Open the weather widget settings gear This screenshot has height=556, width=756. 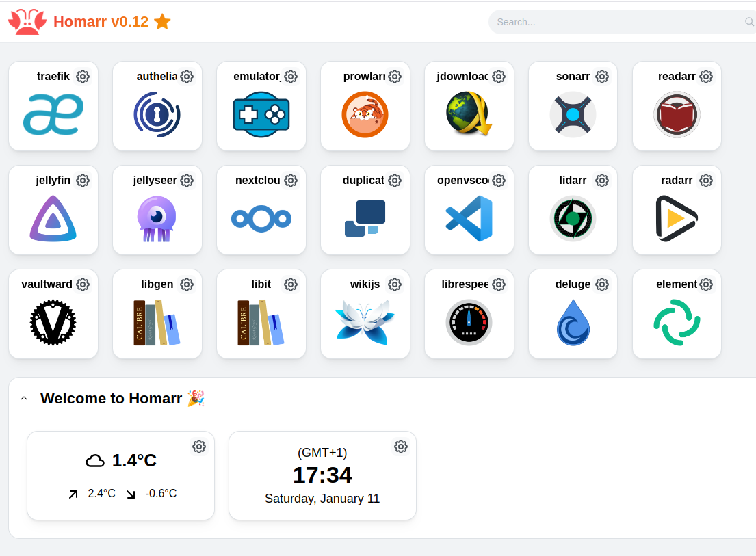[x=199, y=446]
